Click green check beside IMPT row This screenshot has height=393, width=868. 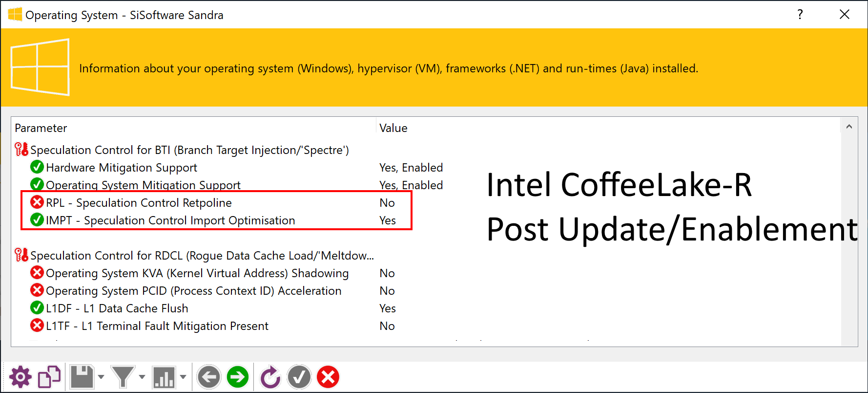click(37, 220)
